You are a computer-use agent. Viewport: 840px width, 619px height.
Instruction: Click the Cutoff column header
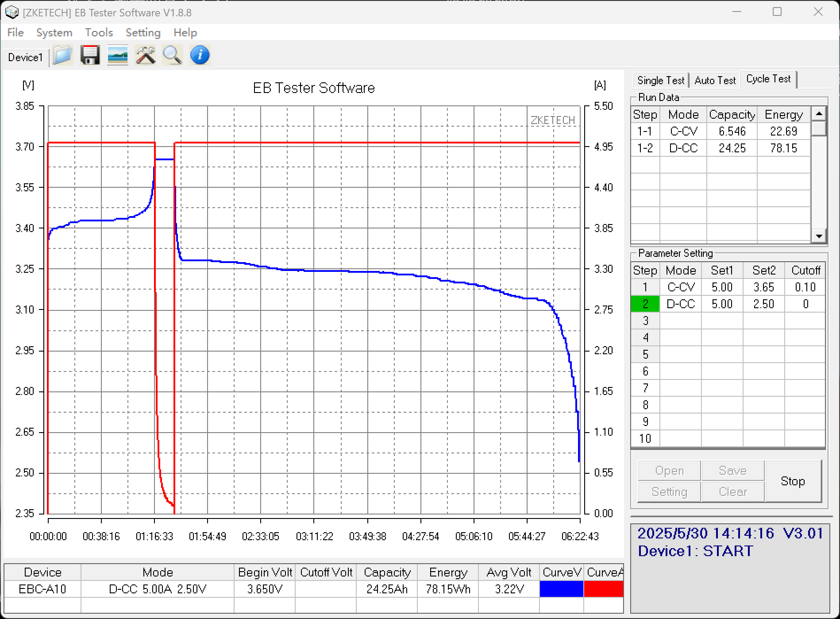(805, 271)
